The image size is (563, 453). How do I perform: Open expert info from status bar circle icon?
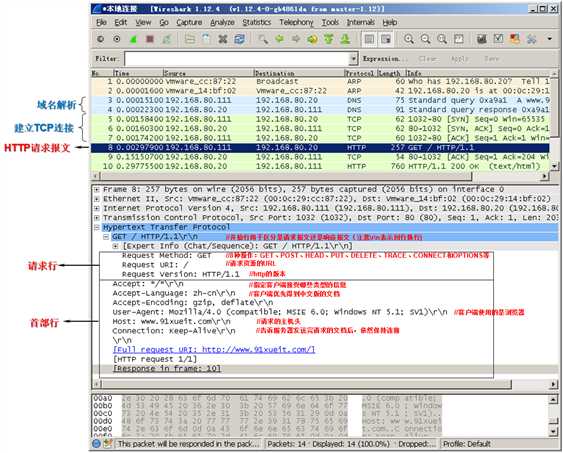click(x=96, y=444)
